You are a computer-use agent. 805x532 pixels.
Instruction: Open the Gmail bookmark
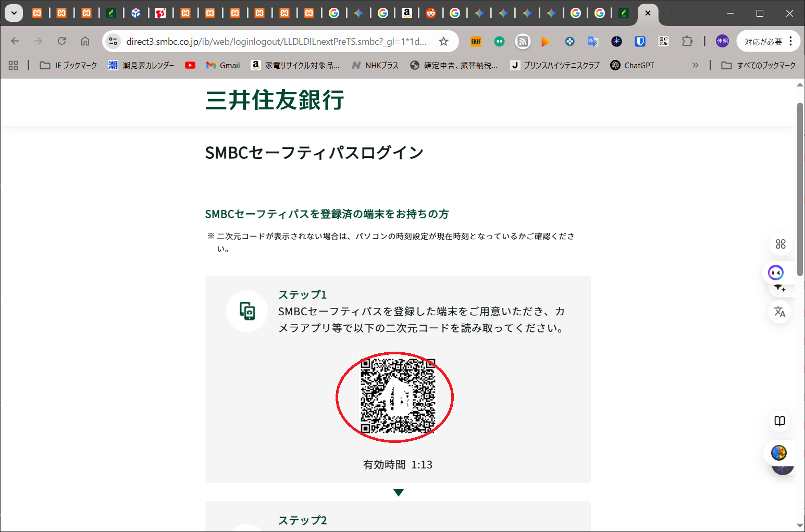click(223, 65)
